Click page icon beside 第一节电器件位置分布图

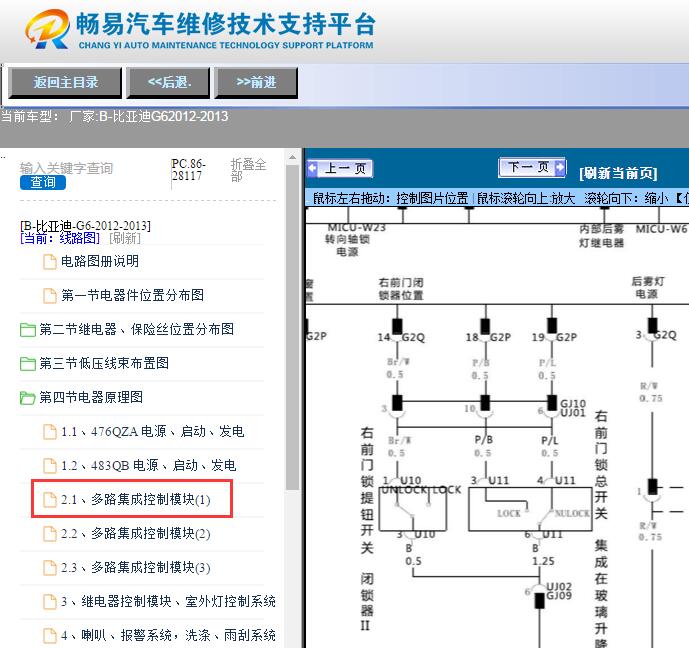[50, 296]
